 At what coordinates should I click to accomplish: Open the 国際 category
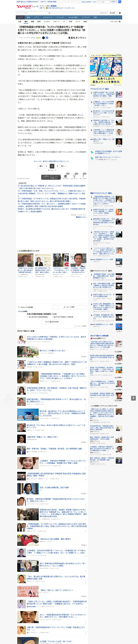pos(32,21)
